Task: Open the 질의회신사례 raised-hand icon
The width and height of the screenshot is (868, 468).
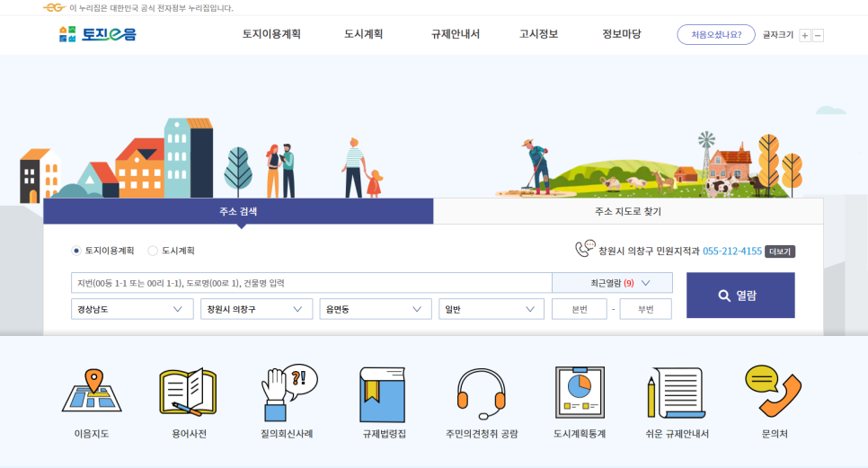Action: (289, 393)
